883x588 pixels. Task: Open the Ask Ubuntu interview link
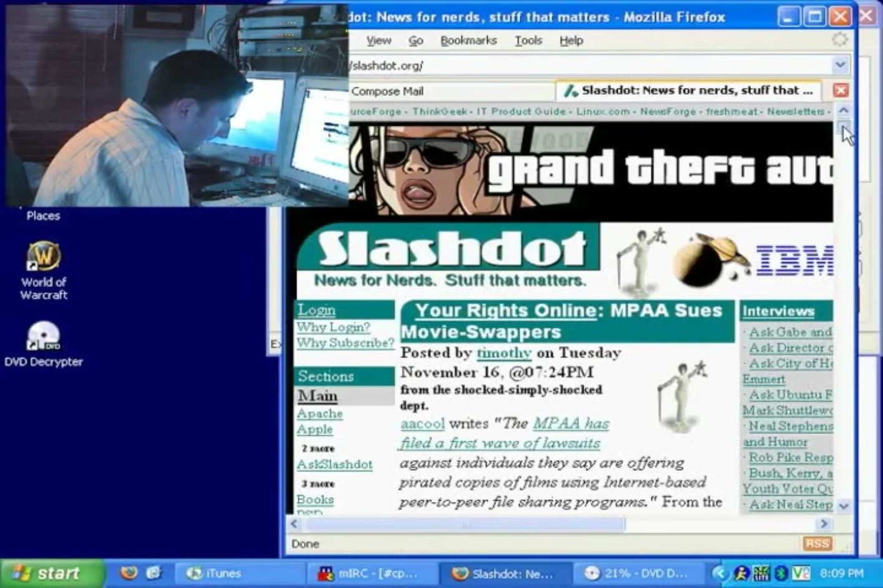(791, 395)
